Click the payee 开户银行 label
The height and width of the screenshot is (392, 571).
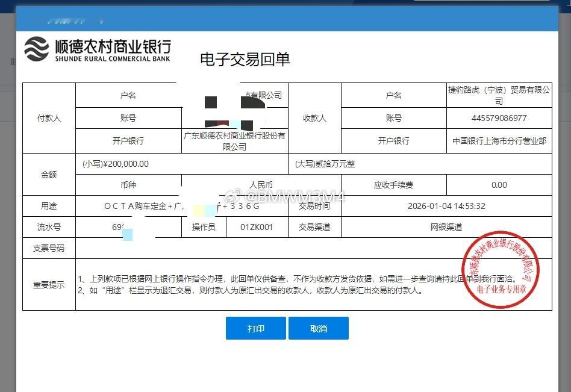pos(393,141)
